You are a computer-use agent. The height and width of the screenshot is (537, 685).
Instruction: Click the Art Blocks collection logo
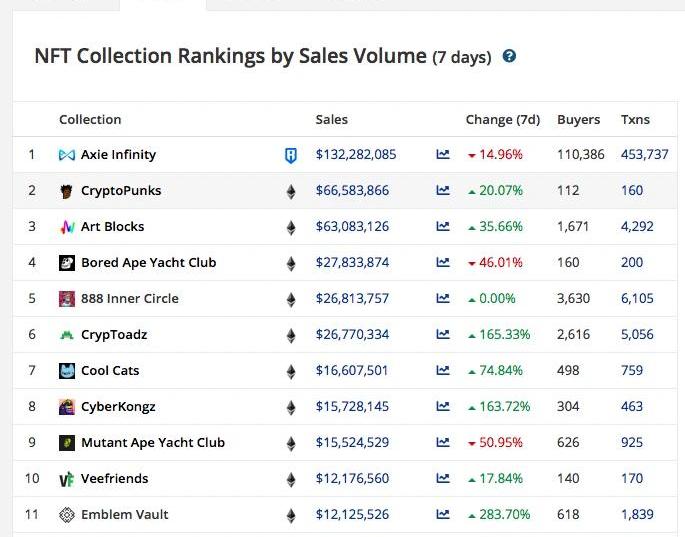[67, 227]
